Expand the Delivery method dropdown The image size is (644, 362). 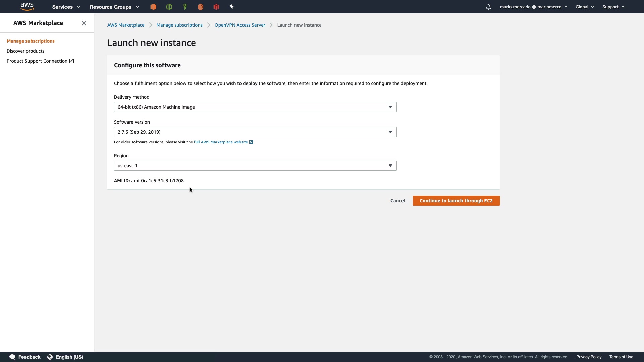point(255,107)
